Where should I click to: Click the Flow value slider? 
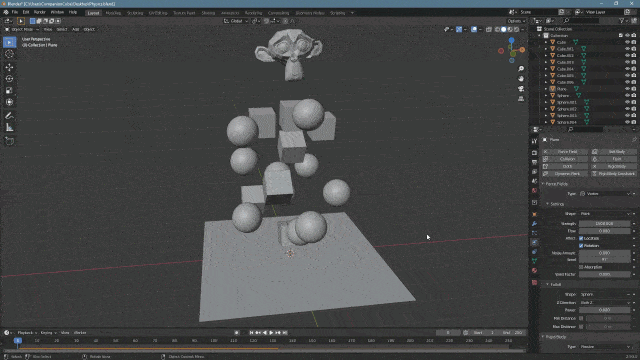[605, 231]
